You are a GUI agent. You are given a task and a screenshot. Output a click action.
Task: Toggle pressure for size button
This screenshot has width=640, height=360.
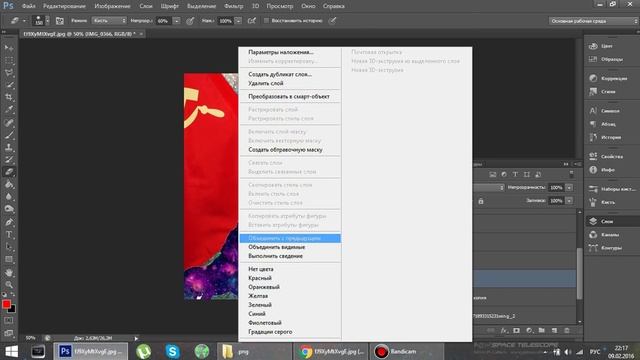pyautogui.click(x=333, y=20)
